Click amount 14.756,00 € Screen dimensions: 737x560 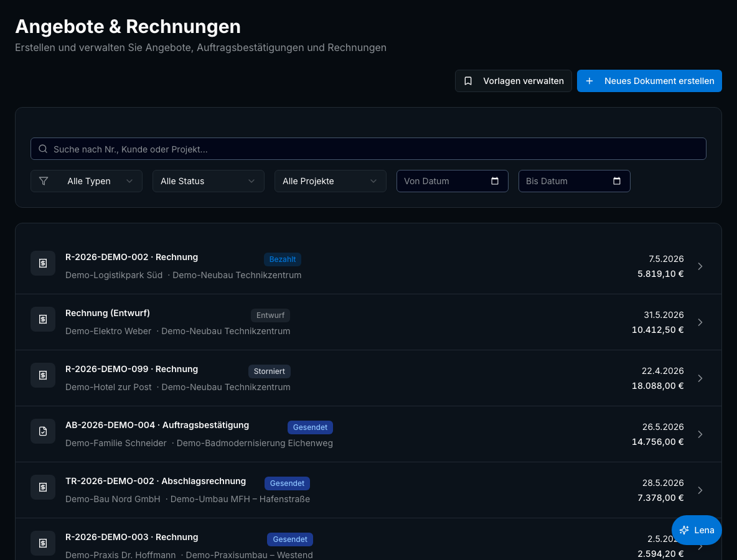[x=657, y=442]
